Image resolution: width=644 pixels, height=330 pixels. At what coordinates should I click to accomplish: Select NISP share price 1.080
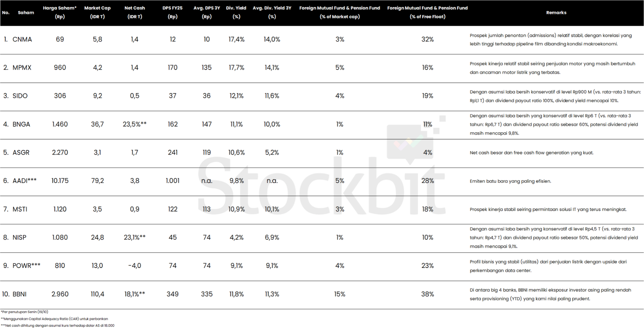(x=60, y=238)
